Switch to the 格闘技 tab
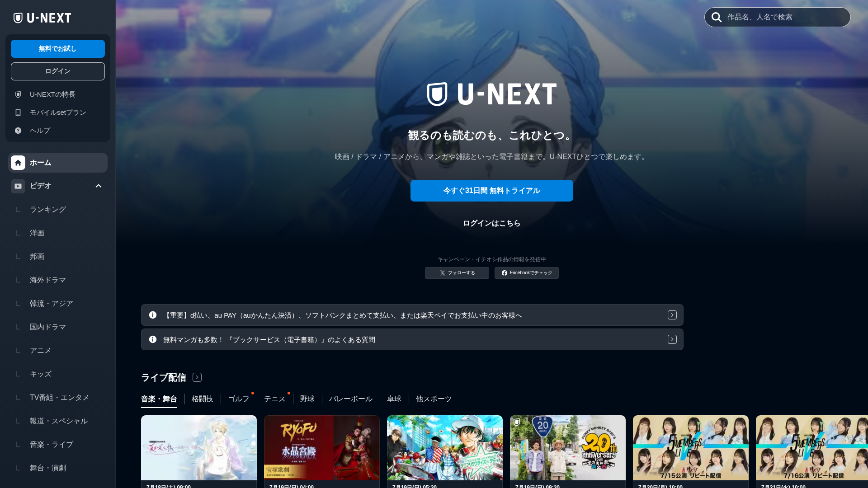The height and width of the screenshot is (488, 868). point(203,399)
